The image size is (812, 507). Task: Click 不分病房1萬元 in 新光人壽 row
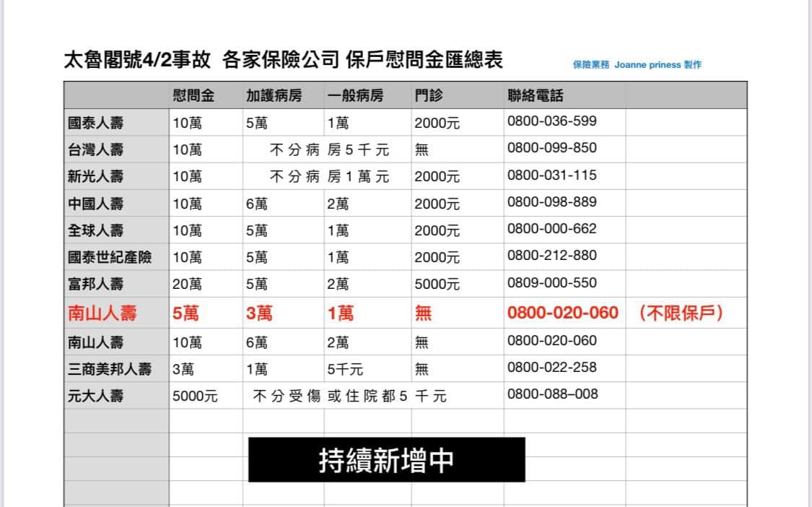coord(329,177)
